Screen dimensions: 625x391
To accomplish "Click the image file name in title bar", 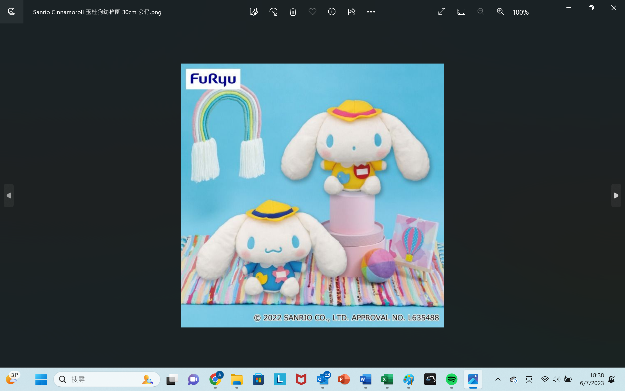I will click(x=97, y=12).
